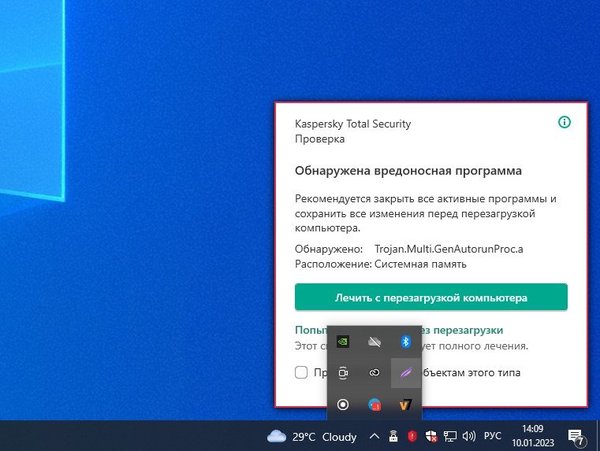Image resolution: width=600 pixels, height=451 pixels.
Task: Click 'Лечить с перезагрузкой компьютера' button
Action: click(x=431, y=297)
